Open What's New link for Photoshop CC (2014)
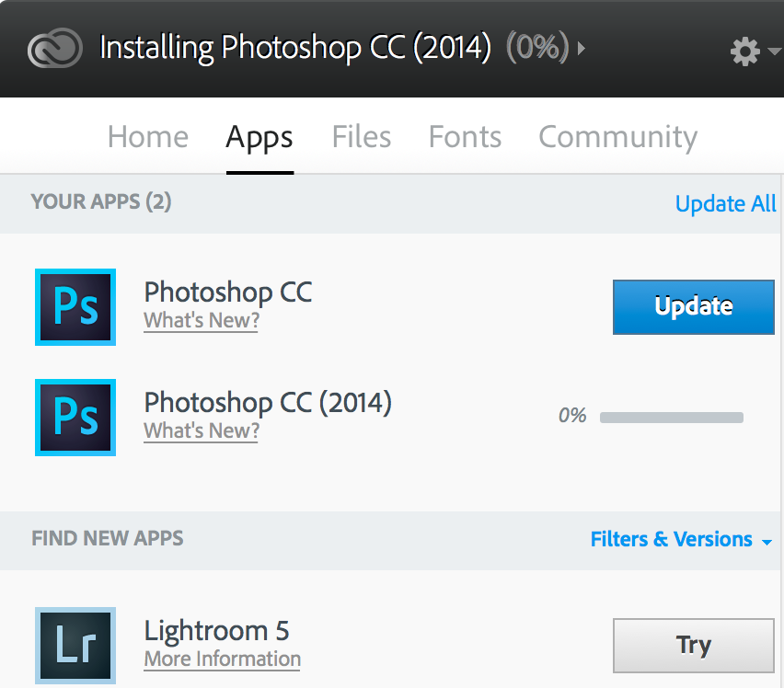 pyautogui.click(x=202, y=430)
